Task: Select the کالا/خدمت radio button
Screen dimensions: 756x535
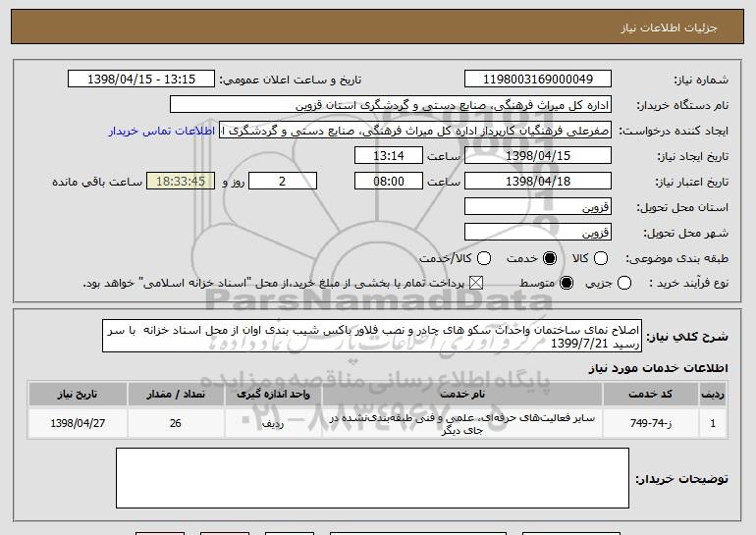Action: [x=484, y=258]
